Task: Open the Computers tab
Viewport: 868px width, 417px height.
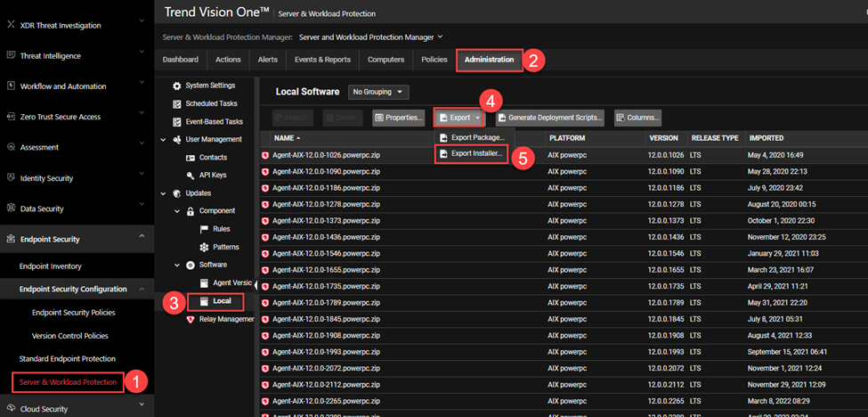Action: pyautogui.click(x=385, y=60)
